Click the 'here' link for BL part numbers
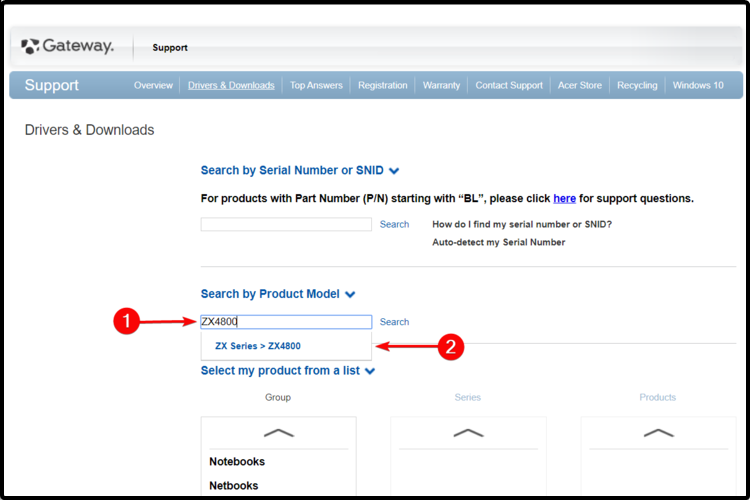This screenshot has height=500, width=750. pos(564,198)
